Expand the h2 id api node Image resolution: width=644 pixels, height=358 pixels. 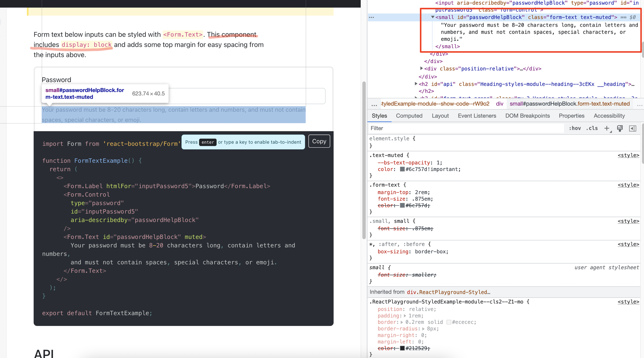point(416,84)
